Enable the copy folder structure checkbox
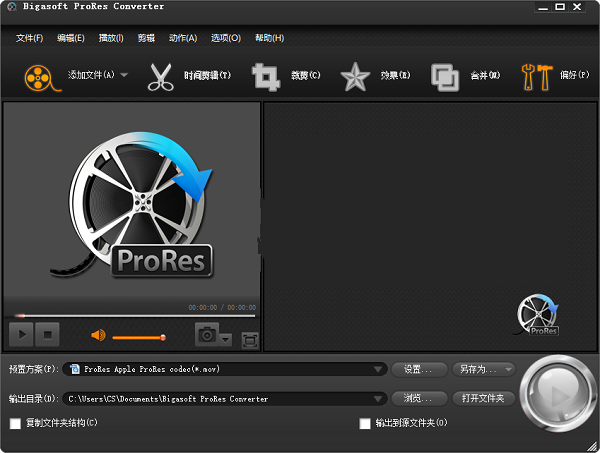600x453 pixels. pos(15,424)
